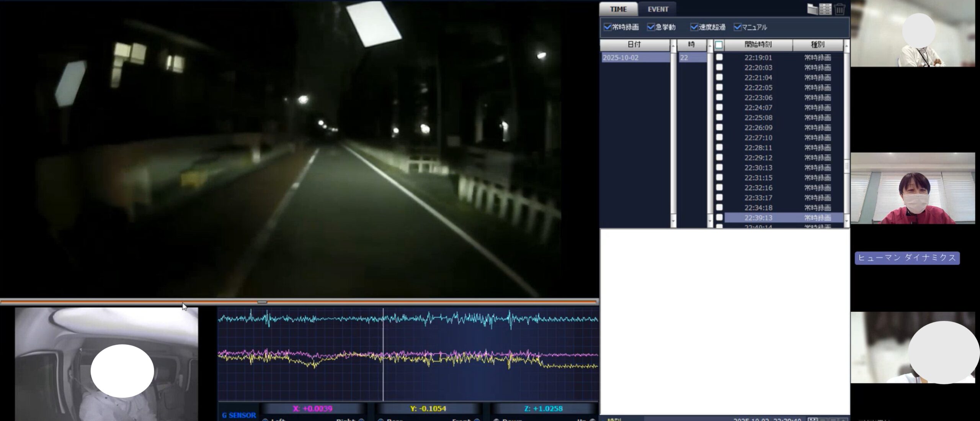Click the 開始時刻 column header
The image size is (980, 421).
[758, 45]
